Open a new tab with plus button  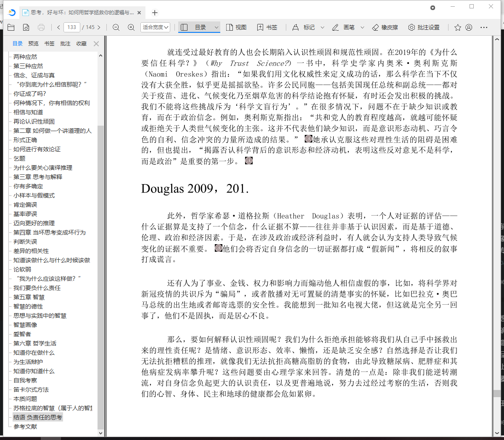click(155, 13)
